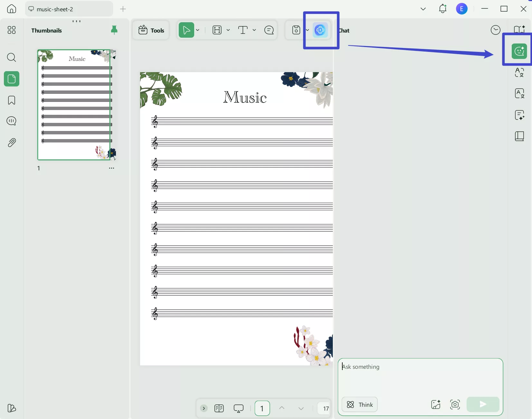
Task: Click the send button in the chat box
Action: tap(483, 405)
